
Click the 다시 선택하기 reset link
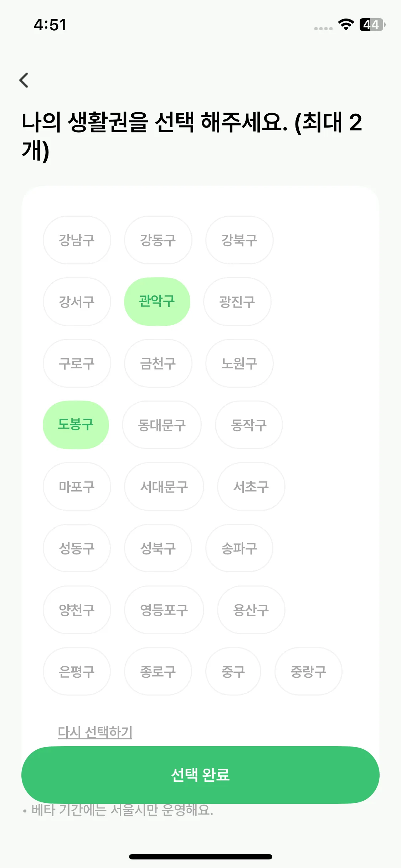(95, 732)
